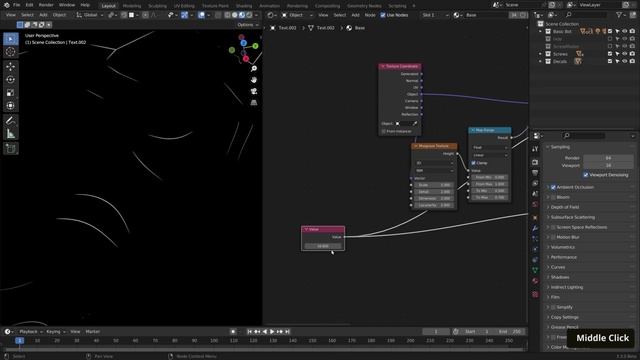640x360 pixels.
Task: Open the Window menu
Action: click(x=67, y=5)
